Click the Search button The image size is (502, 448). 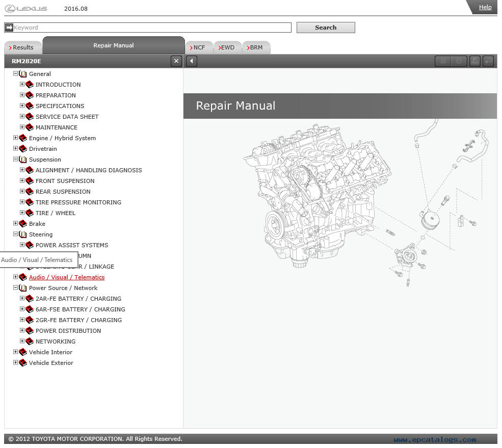[x=326, y=28]
